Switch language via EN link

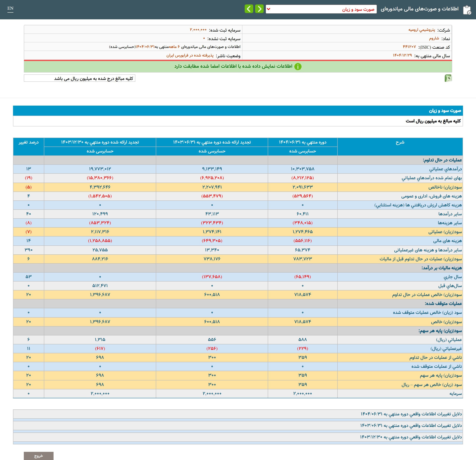pyautogui.click(x=10, y=9)
